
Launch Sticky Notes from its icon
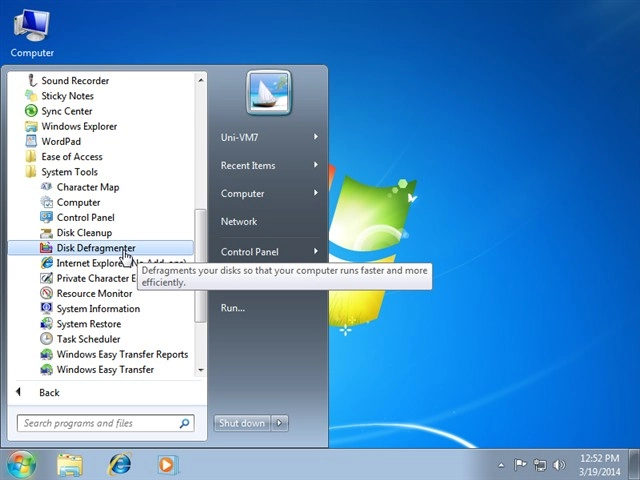coord(31,96)
